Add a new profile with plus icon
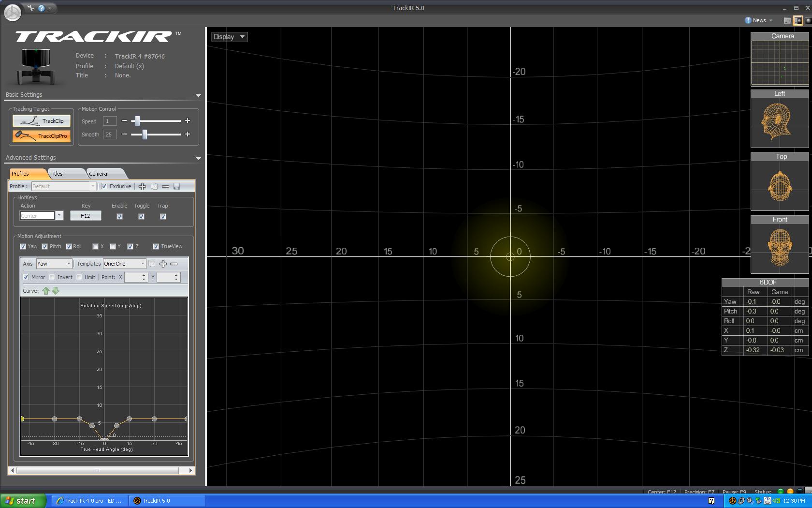The width and height of the screenshot is (812, 508). [142, 186]
